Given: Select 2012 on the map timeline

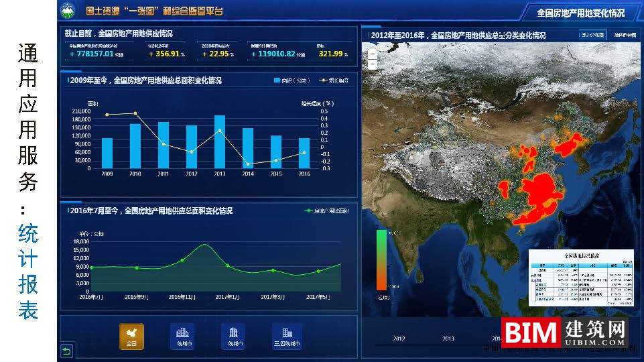Looking at the screenshot, I should tap(399, 339).
